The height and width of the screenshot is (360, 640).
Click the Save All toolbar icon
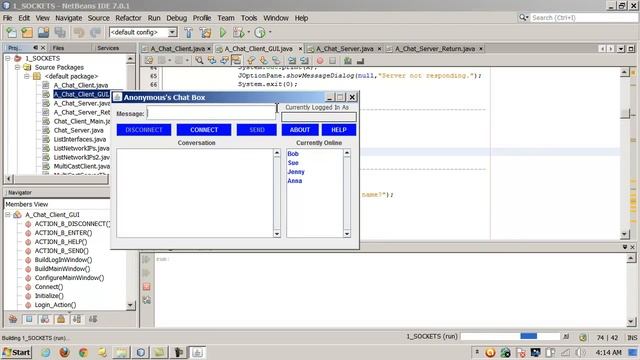coord(60,32)
